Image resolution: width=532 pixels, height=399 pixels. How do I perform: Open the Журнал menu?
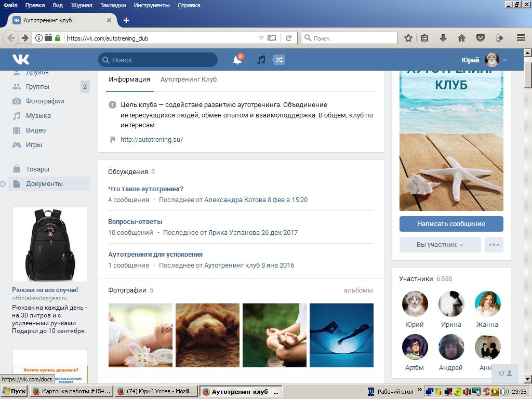point(82,5)
